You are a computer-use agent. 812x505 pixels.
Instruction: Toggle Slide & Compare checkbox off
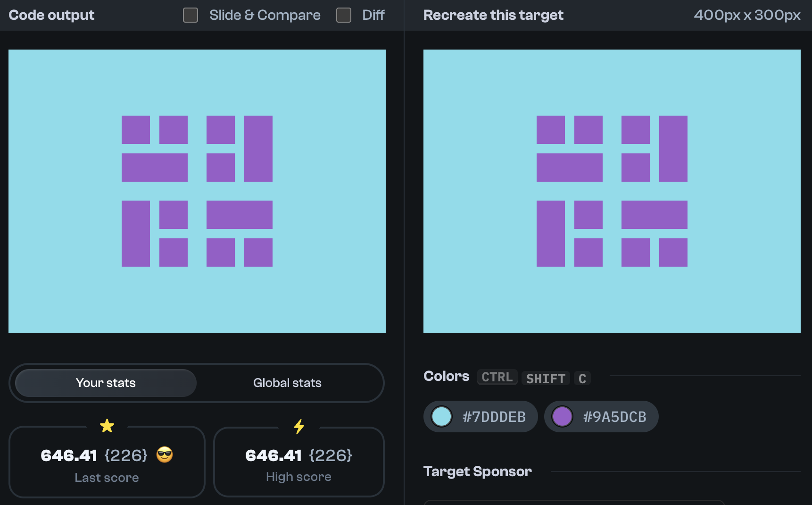pyautogui.click(x=191, y=15)
